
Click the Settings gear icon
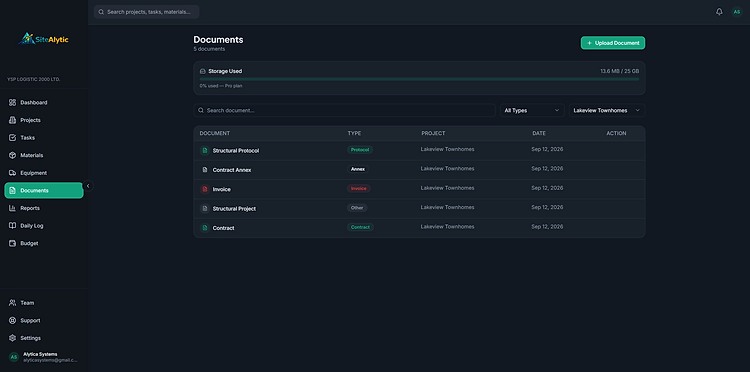click(x=12, y=338)
